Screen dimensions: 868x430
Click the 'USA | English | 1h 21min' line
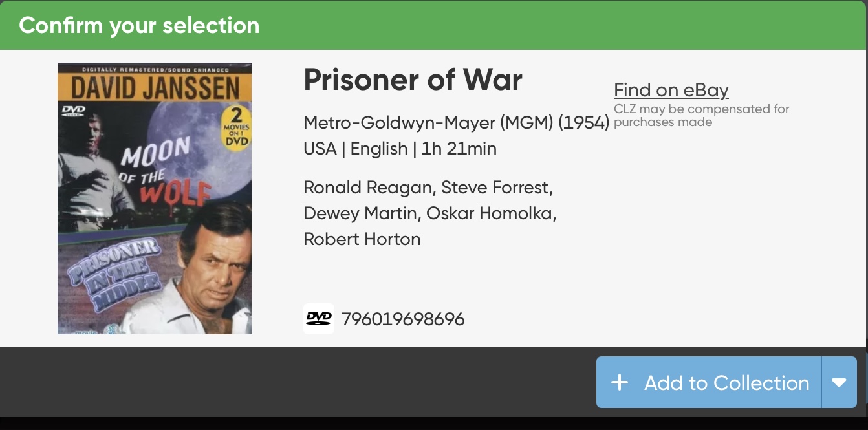pos(400,149)
